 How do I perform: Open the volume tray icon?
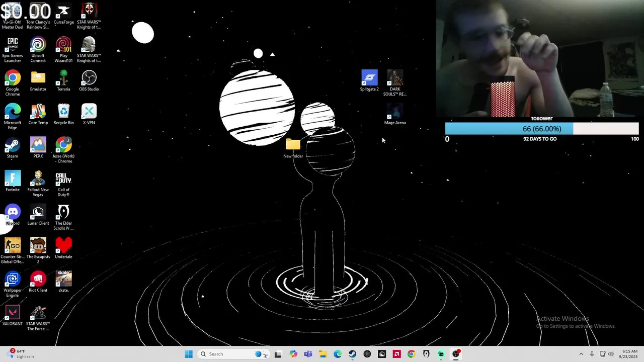pyautogui.click(x=611, y=354)
